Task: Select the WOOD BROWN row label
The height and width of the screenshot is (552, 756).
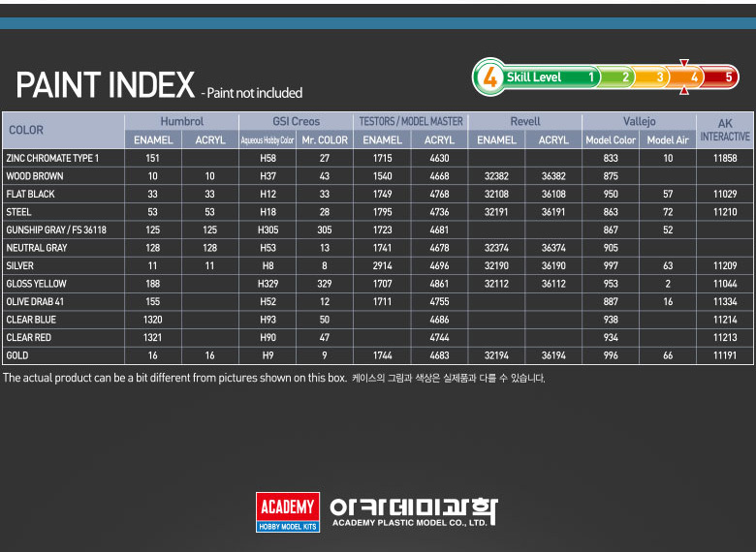Action: point(35,176)
